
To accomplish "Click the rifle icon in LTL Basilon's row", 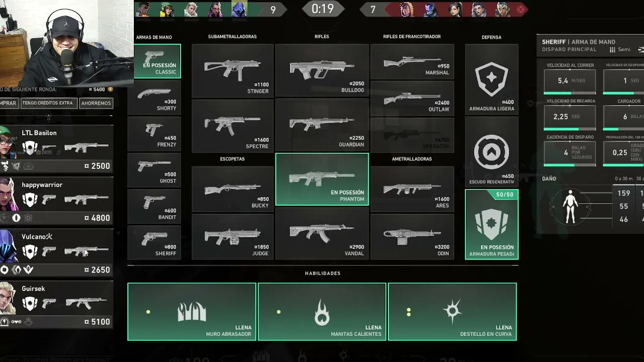I will pos(86,147).
